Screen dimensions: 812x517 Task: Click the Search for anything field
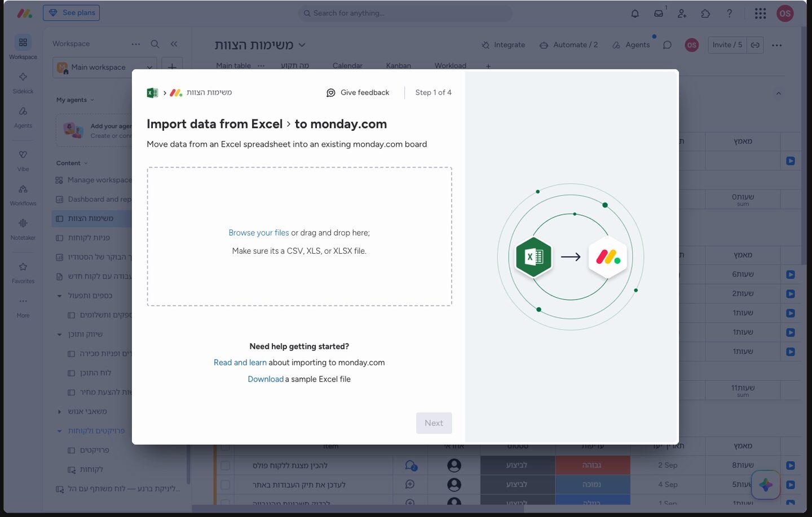coord(405,13)
